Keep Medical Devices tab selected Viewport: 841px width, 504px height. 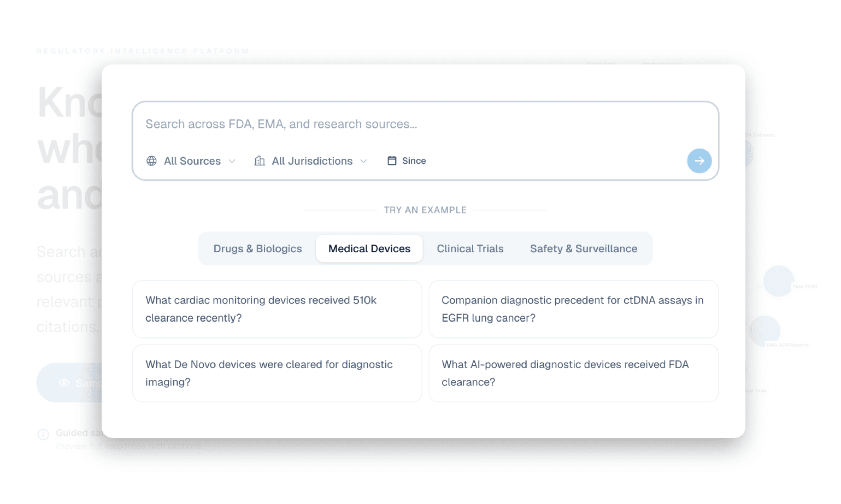point(369,248)
